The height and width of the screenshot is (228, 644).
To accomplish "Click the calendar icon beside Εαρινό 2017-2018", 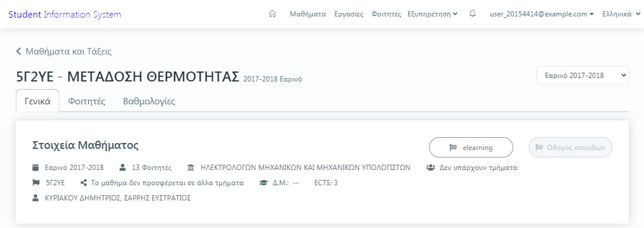I will pyautogui.click(x=36, y=168).
